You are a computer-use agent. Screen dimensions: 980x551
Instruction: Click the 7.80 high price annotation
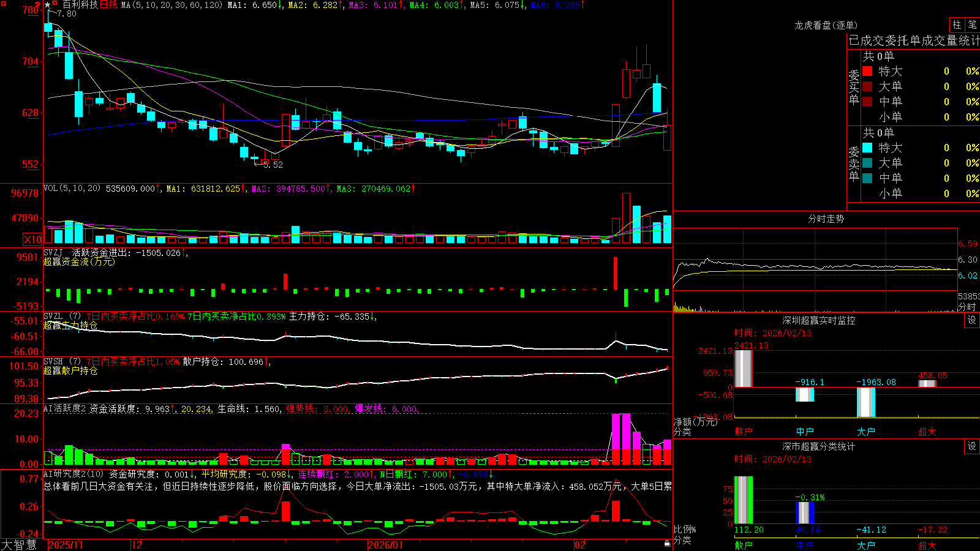coord(67,13)
